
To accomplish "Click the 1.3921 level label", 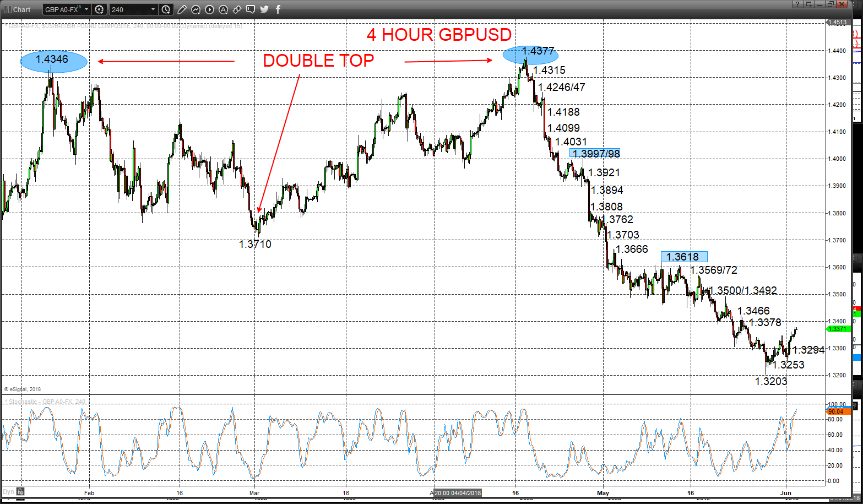I will point(604,172).
